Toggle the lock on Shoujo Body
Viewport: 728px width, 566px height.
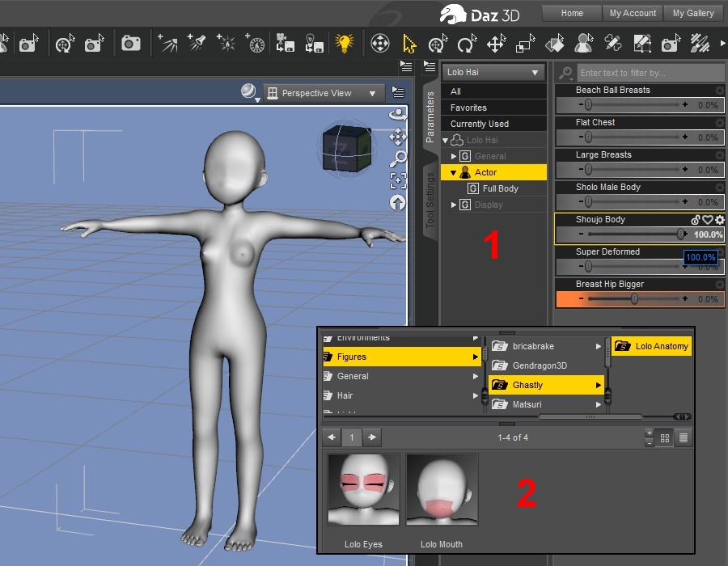point(695,220)
